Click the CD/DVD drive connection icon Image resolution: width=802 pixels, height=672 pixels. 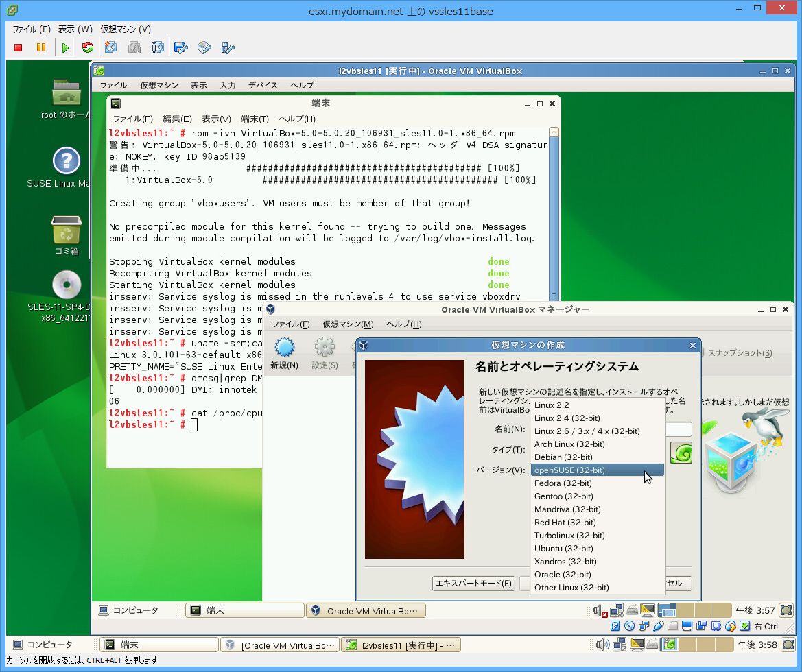204,47
